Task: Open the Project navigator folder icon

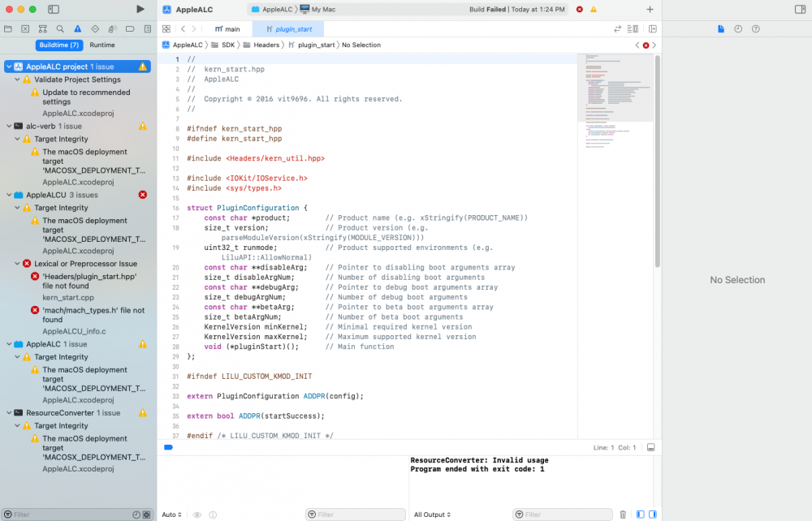Action: click(8, 29)
